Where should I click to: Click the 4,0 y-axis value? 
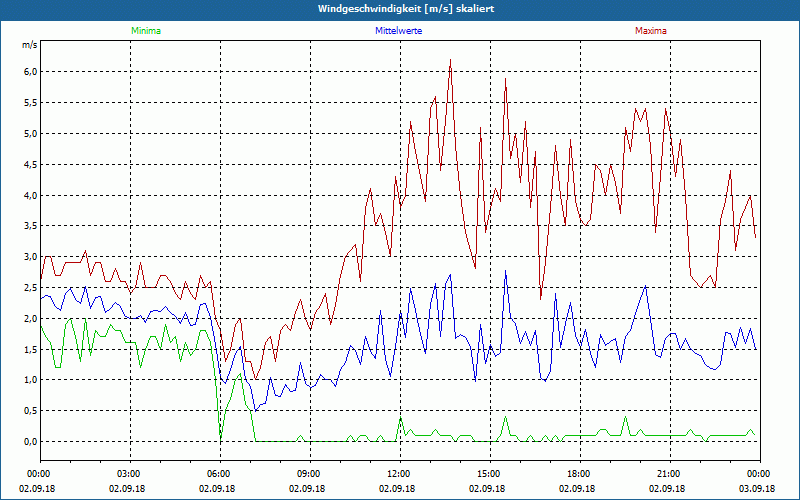[31, 195]
